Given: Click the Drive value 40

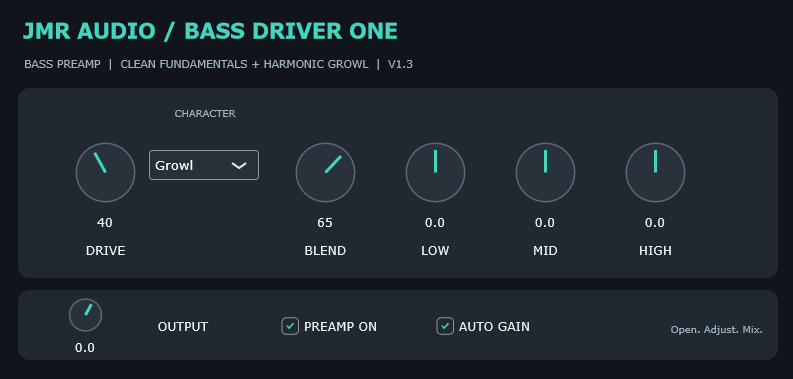Looking at the screenshot, I should 105,223.
